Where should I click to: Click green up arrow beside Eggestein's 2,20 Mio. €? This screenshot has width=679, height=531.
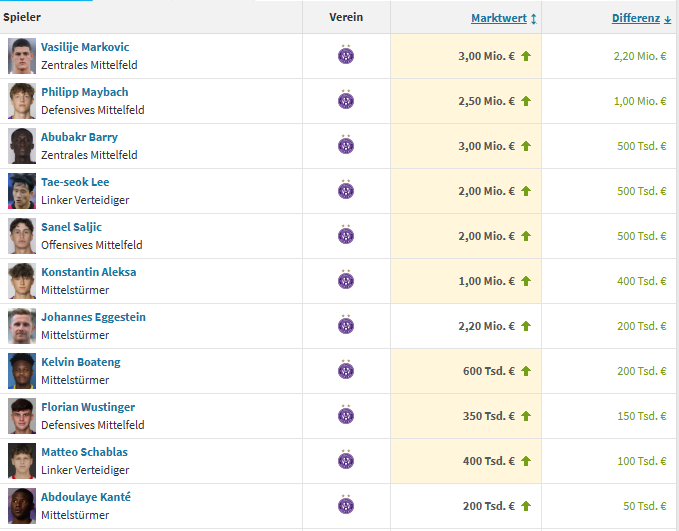pyautogui.click(x=526, y=326)
